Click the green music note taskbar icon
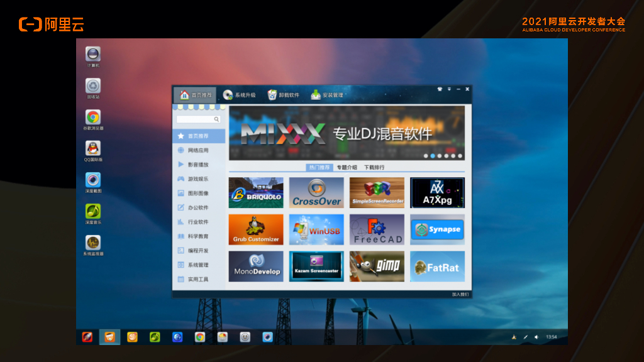 point(155,337)
